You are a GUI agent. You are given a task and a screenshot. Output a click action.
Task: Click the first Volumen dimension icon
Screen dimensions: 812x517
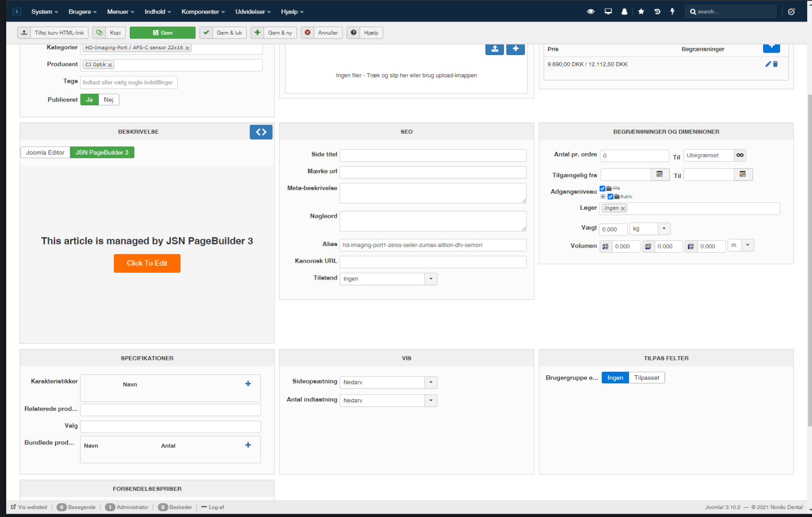(x=606, y=247)
